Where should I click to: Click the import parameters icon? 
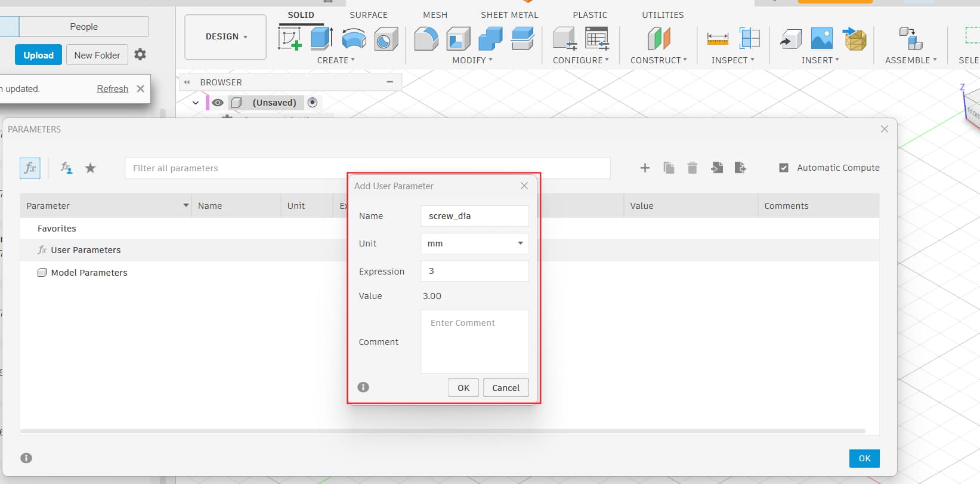click(717, 168)
